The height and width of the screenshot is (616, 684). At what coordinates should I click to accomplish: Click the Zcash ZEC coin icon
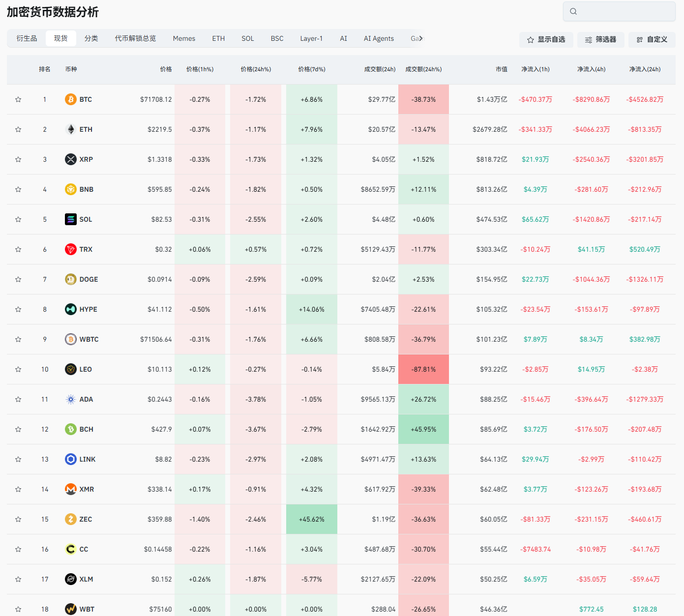click(71, 519)
